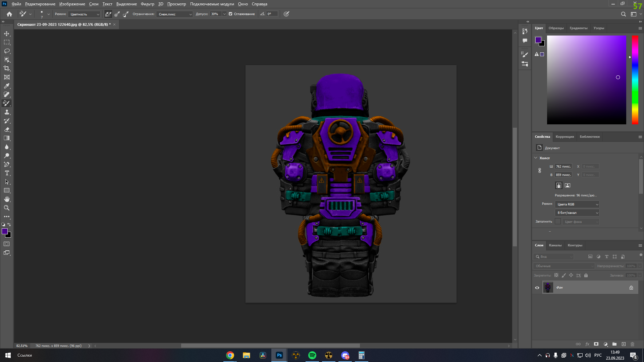
Task: Select the Frame tool
Action: [7, 77]
